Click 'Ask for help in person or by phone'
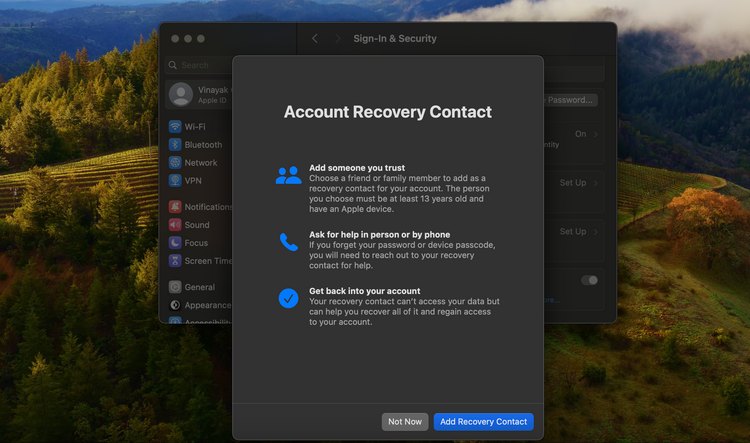Screen dimensions: 750x443 coord(379,234)
